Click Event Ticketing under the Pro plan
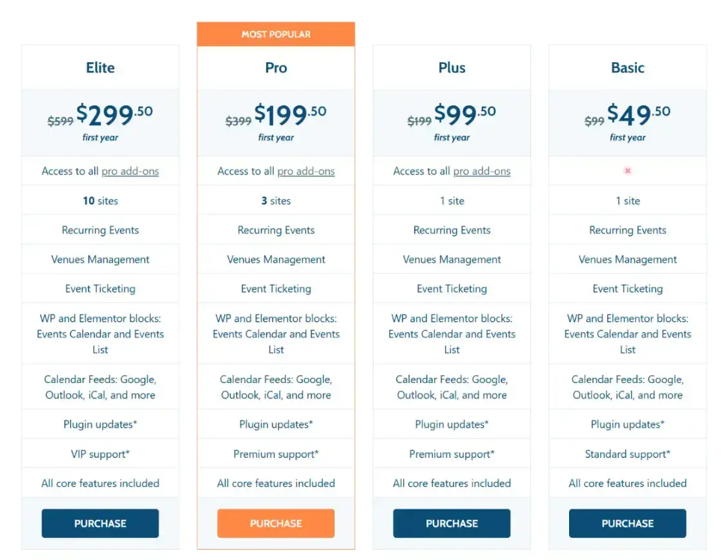The width and height of the screenshot is (728, 560). [276, 289]
